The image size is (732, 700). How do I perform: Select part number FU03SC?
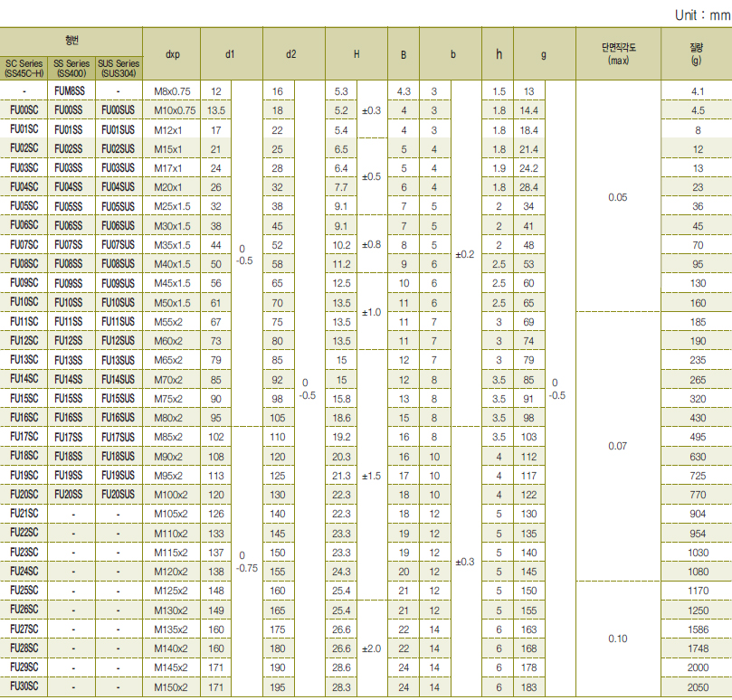tap(24, 167)
